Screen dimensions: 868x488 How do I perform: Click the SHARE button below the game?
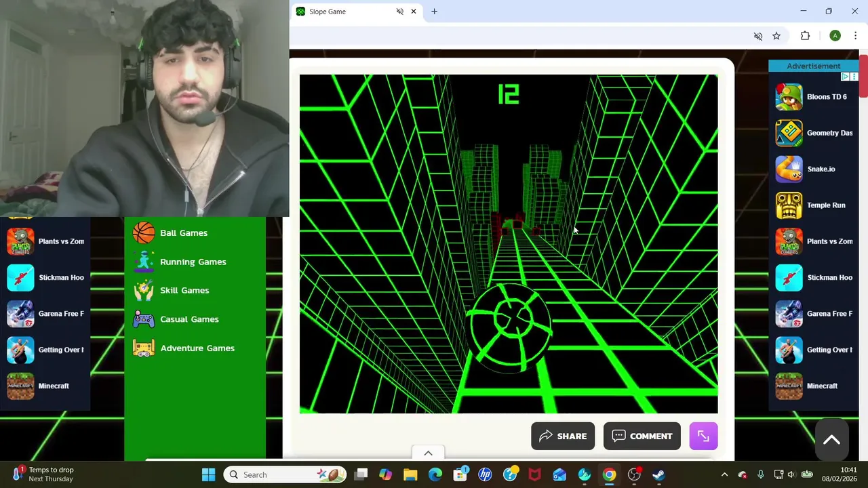(563, 436)
